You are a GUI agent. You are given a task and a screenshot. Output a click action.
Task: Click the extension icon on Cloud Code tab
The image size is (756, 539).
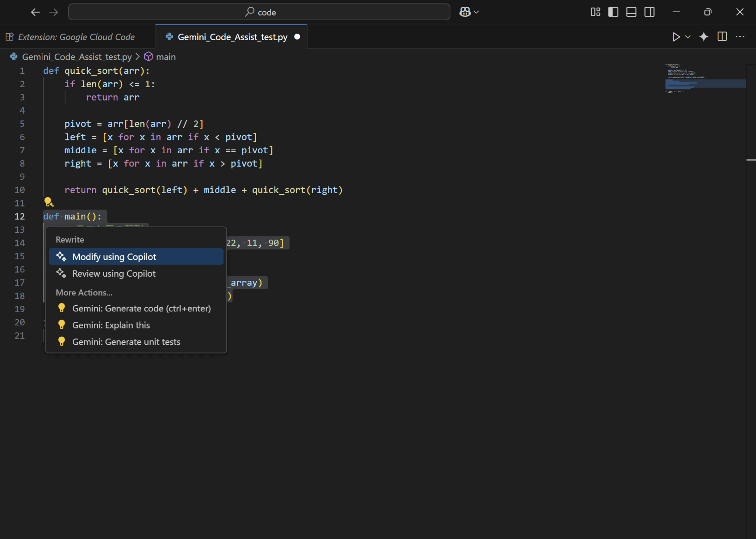click(x=10, y=37)
